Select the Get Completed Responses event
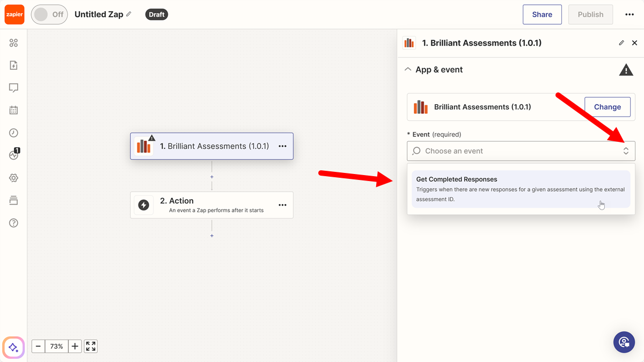644x362 pixels. [521, 188]
